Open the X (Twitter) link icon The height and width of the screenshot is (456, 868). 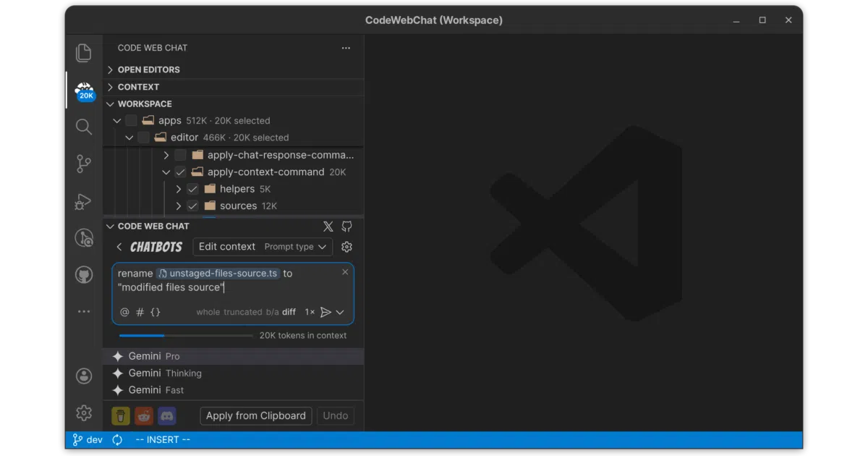[328, 227]
